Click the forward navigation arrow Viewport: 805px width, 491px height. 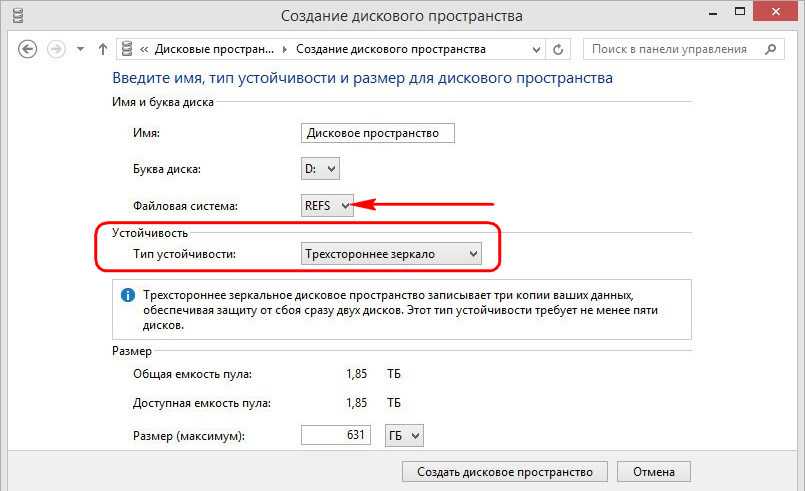[56, 49]
